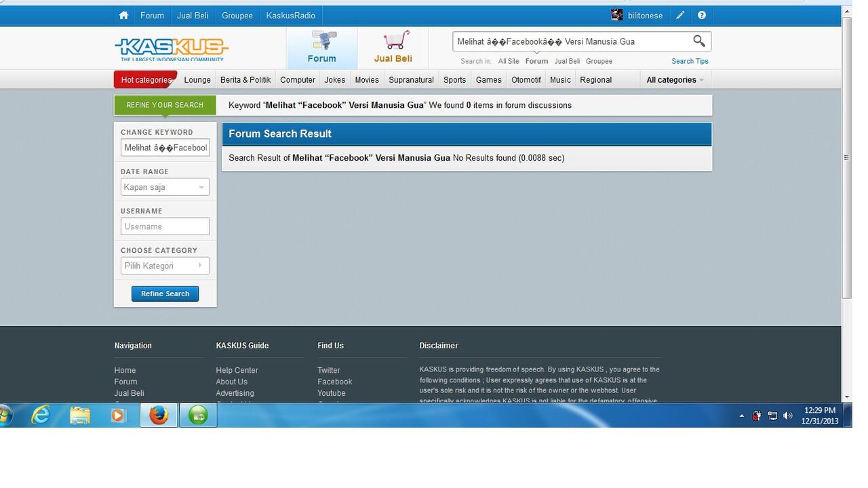The height and width of the screenshot is (488, 868).
Task: Launch Internet Explorer from taskbar
Action: [41, 415]
